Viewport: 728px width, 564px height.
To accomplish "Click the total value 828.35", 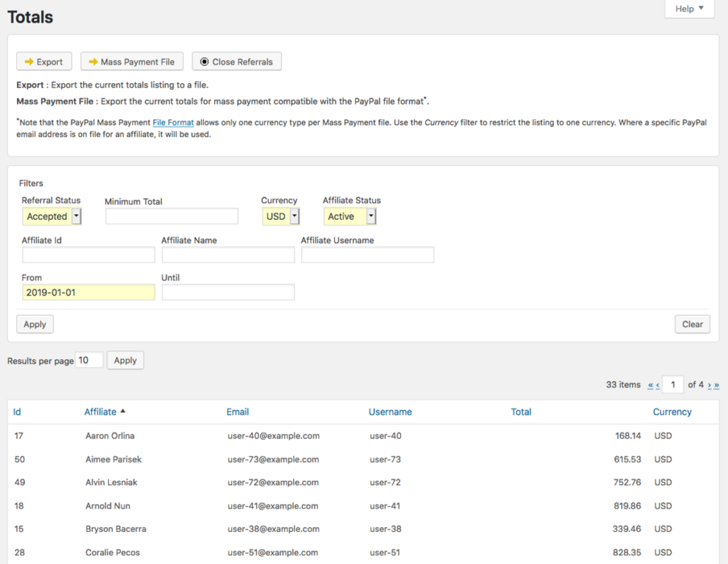I will pyautogui.click(x=627, y=553).
